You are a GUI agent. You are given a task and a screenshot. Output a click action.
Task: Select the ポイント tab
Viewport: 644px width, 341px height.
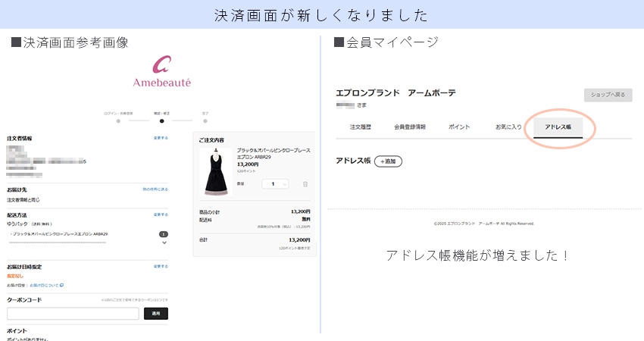(x=459, y=127)
